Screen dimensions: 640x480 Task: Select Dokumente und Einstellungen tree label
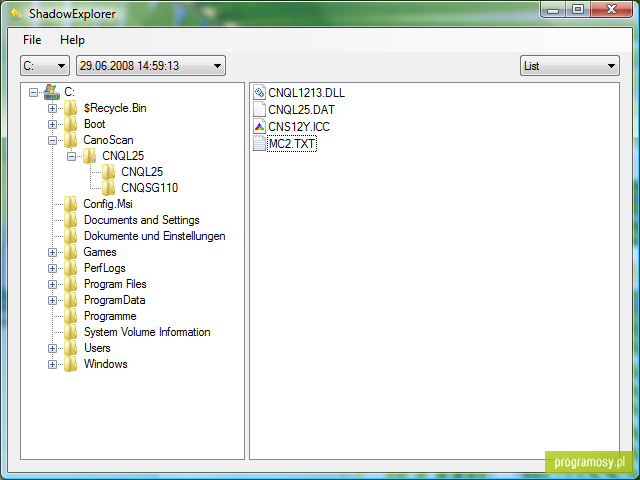click(x=155, y=236)
